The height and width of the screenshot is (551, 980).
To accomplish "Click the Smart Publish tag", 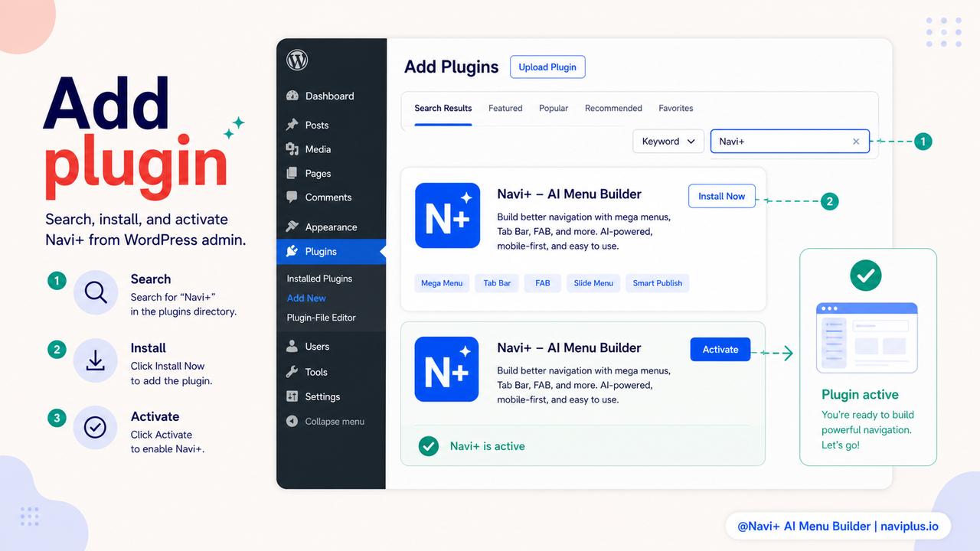I will tap(657, 283).
